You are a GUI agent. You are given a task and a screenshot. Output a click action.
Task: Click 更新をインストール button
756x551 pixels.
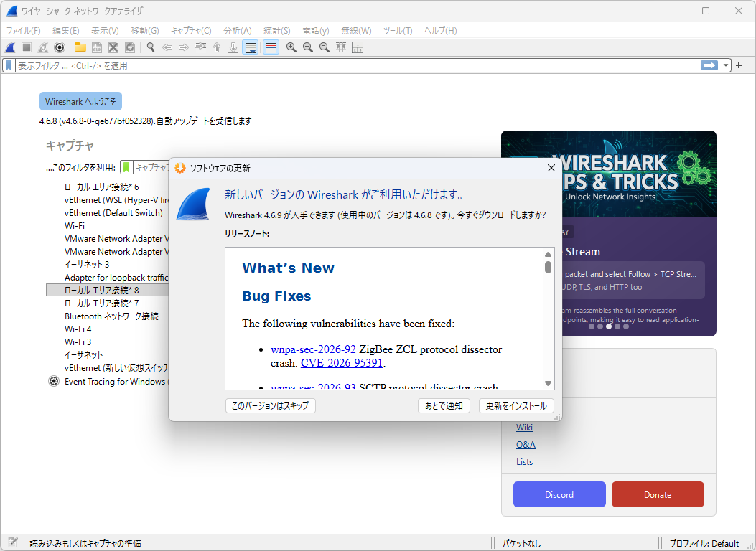click(x=516, y=405)
